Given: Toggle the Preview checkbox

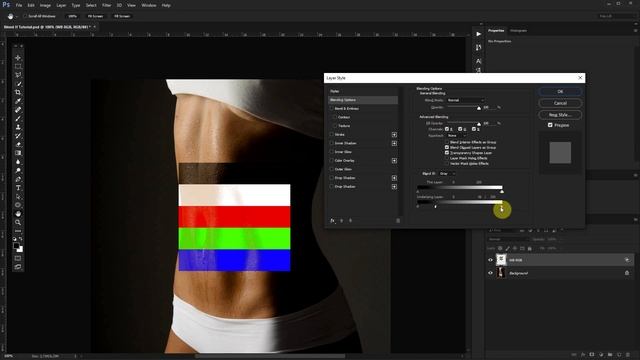Looking at the screenshot, I should pyautogui.click(x=550, y=125).
